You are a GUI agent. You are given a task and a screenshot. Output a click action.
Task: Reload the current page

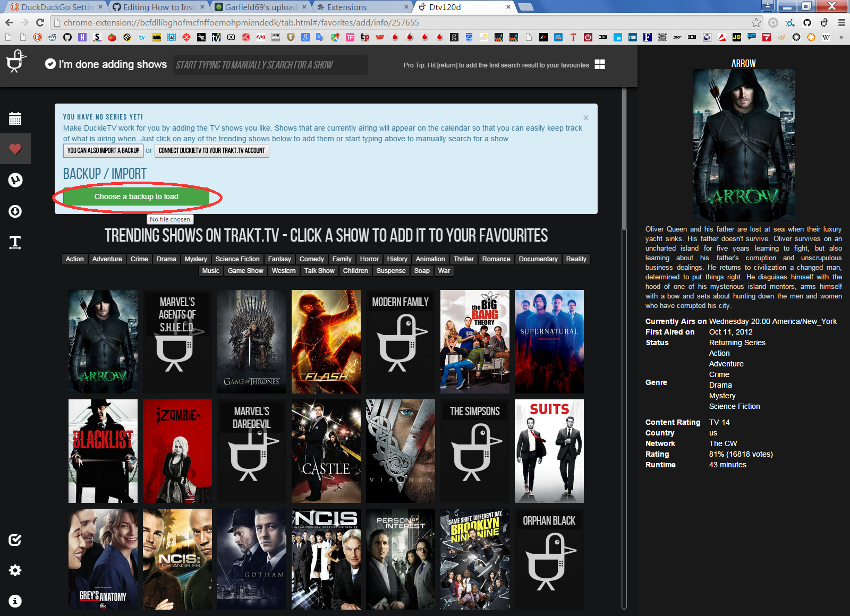[x=40, y=22]
